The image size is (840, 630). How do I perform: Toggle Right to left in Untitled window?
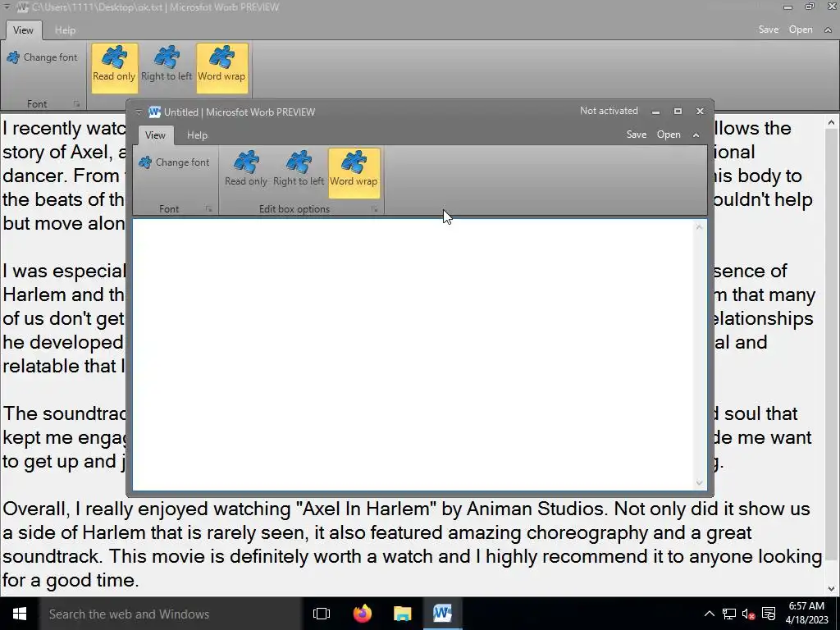(299, 173)
